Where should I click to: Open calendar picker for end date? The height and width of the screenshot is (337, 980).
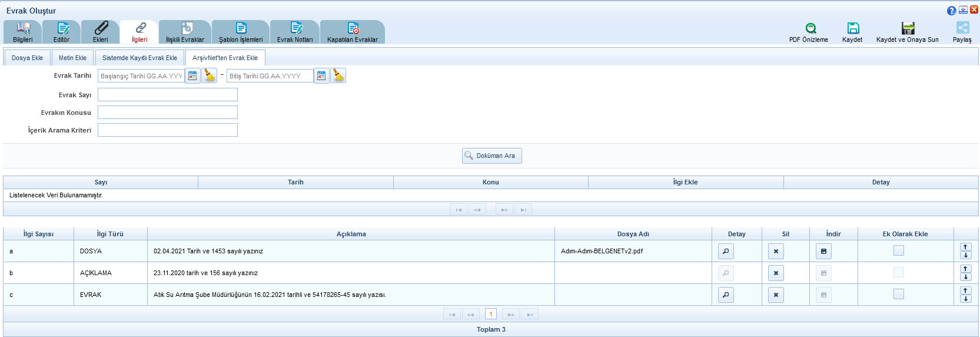[321, 75]
